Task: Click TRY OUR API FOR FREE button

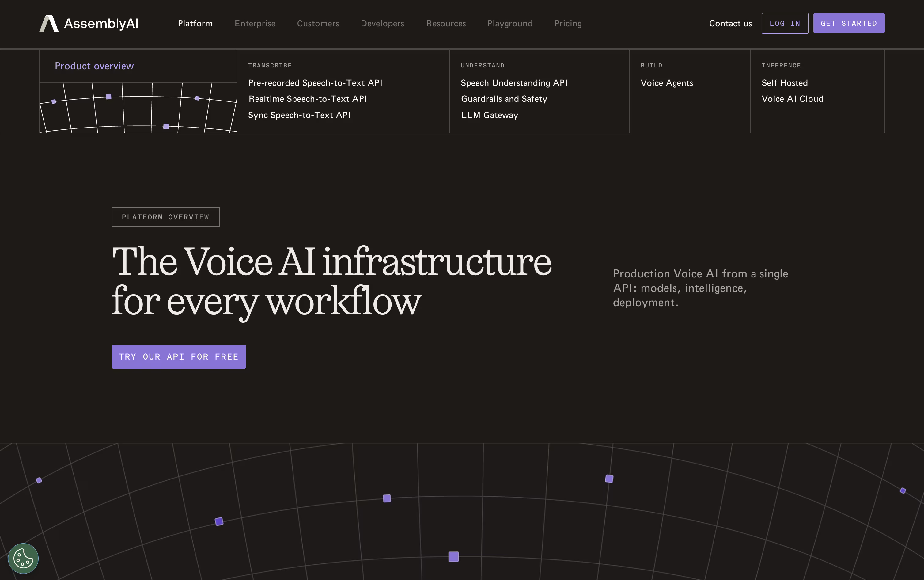Action: tap(179, 357)
